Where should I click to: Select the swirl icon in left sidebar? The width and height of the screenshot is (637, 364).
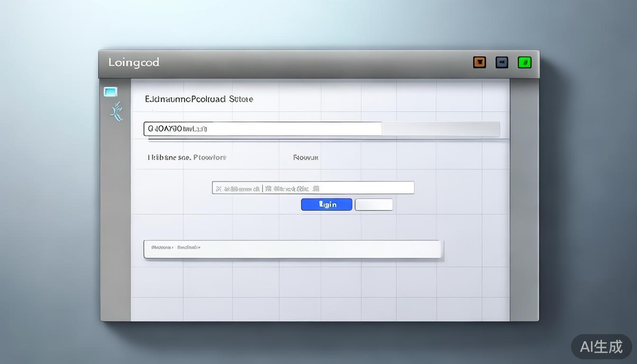(x=117, y=112)
